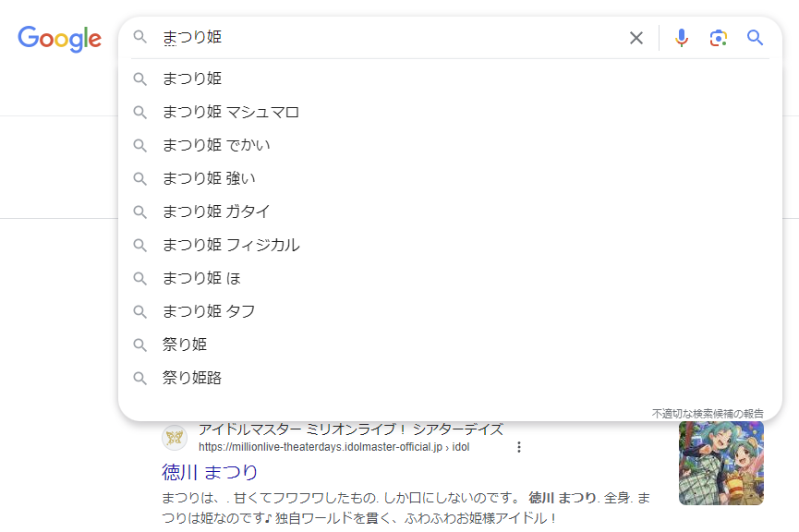
Task: Select suggestion まつり姫 ガタイ
Action: 450,212
